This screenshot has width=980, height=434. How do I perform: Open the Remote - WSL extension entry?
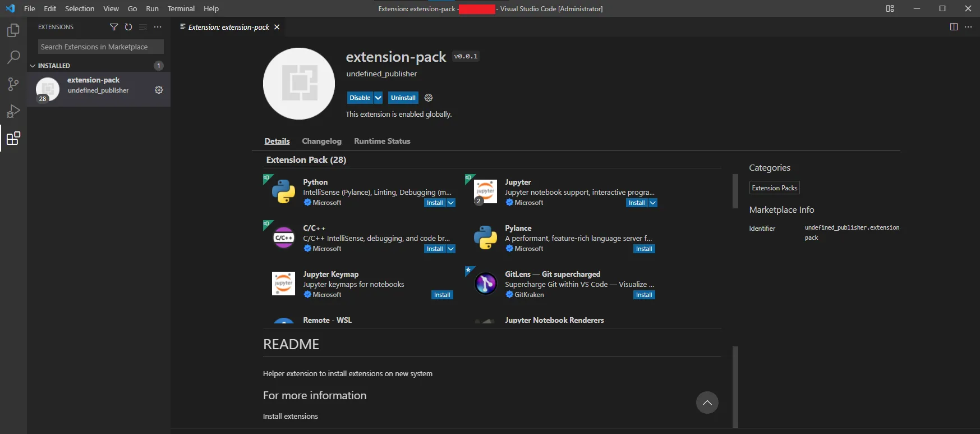click(328, 320)
